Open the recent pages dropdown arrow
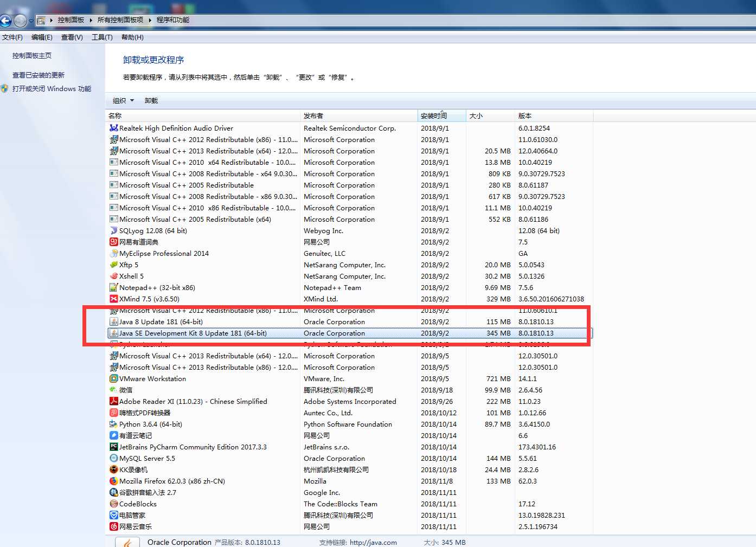756x547 pixels. (31, 21)
